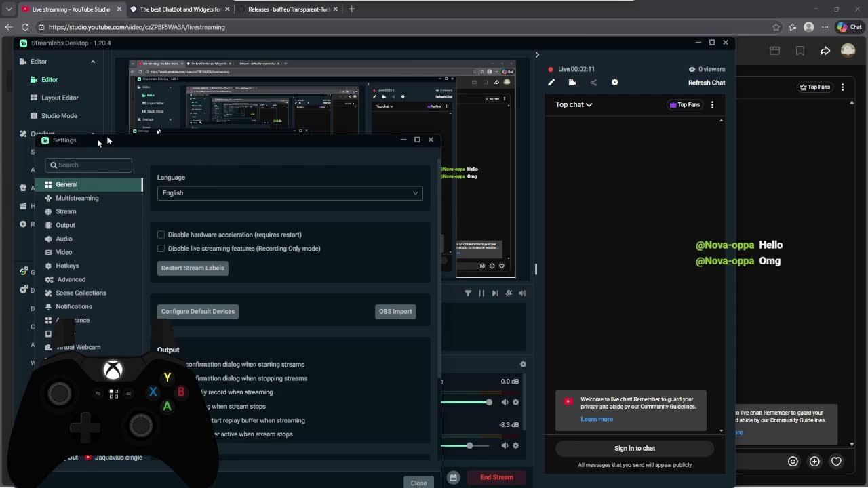
Task: Mute the 0.0 dB audio source
Action: pos(505,403)
